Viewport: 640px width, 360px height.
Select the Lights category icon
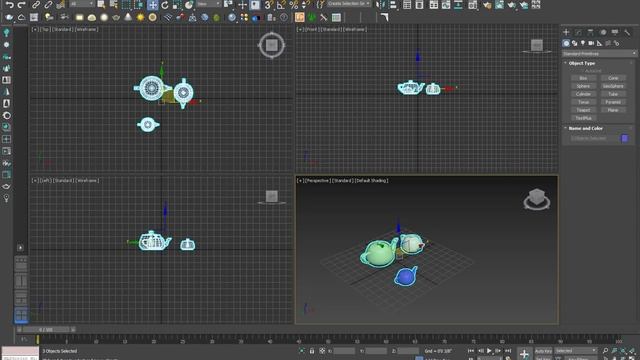coord(583,43)
